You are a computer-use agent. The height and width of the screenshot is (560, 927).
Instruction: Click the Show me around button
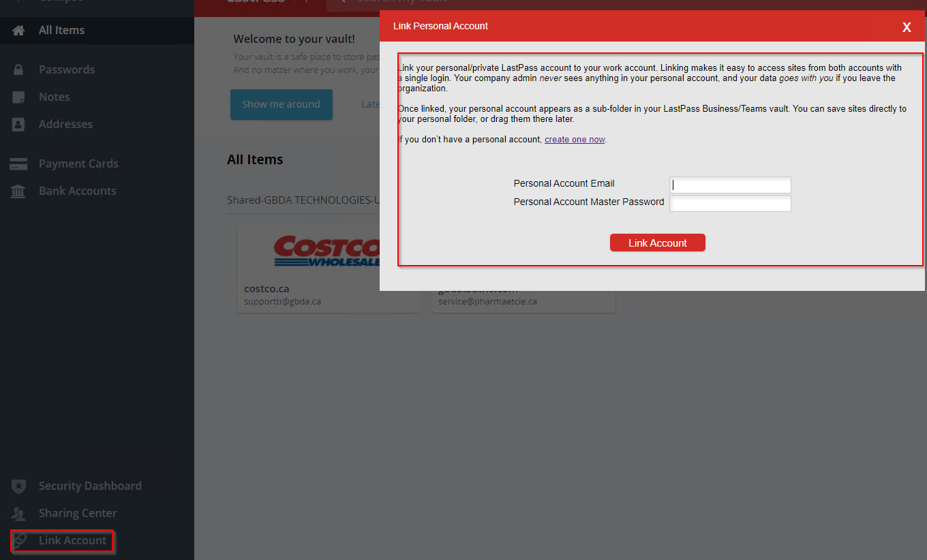281,104
